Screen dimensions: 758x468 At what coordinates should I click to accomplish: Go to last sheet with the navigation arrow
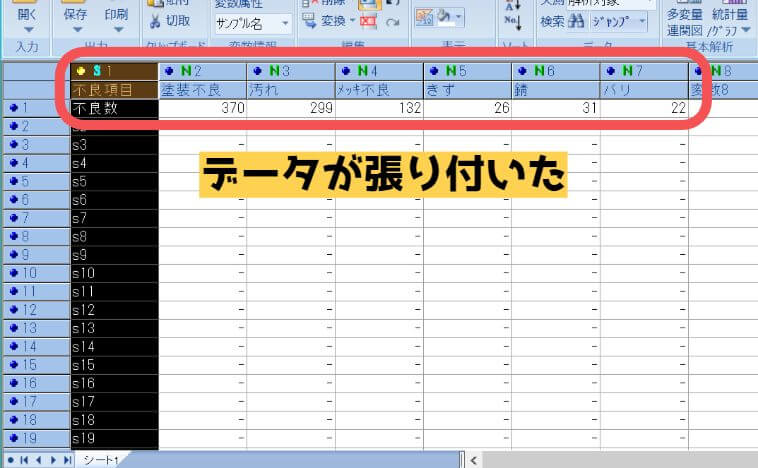point(67,460)
